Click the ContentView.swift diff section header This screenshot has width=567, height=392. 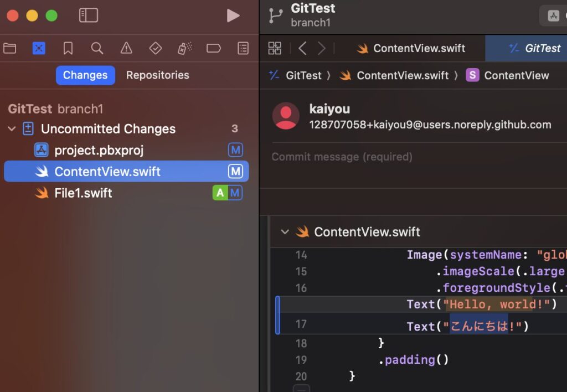pyautogui.click(x=419, y=232)
